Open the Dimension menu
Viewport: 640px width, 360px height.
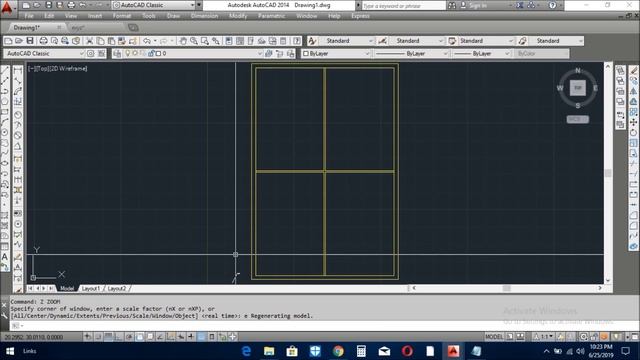coord(204,16)
